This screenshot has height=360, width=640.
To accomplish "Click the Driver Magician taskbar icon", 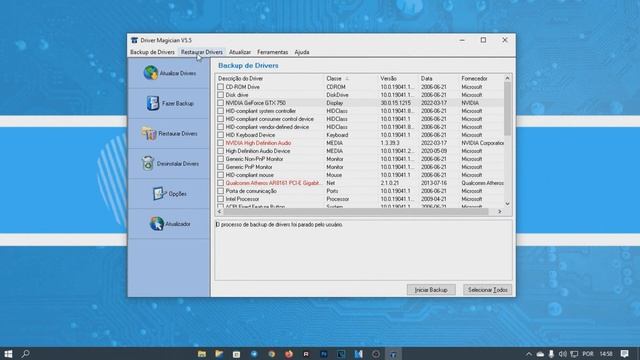I will tap(393, 354).
